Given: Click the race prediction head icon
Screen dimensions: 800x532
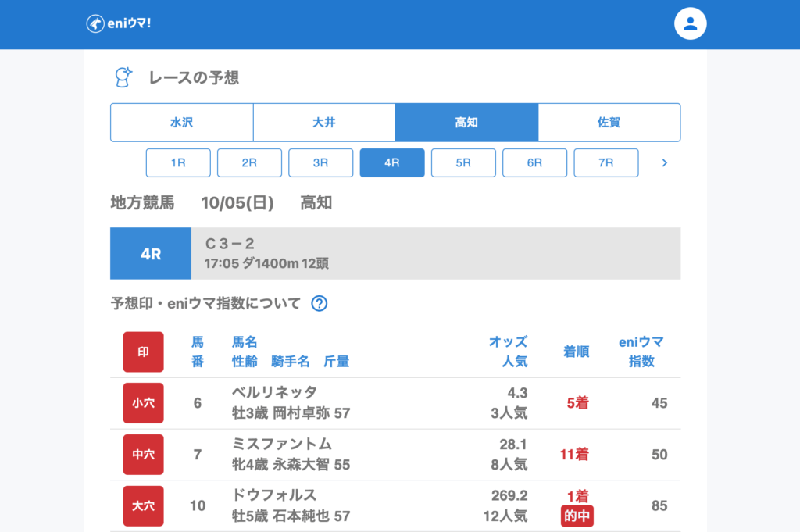Looking at the screenshot, I should 123,77.
